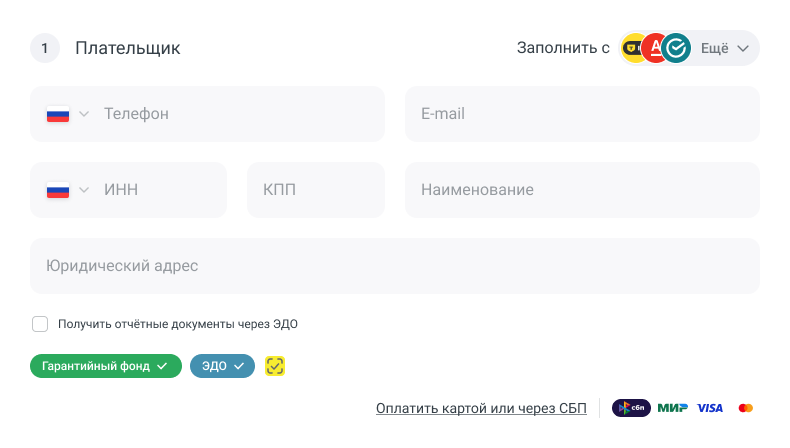Click the VISA card logo
The height and width of the screenshot is (448, 790).
click(x=710, y=408)
